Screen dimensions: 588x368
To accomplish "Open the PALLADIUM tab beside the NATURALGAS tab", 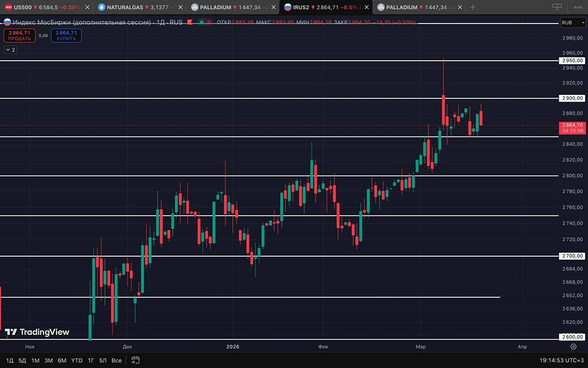I will click(232, 7).
